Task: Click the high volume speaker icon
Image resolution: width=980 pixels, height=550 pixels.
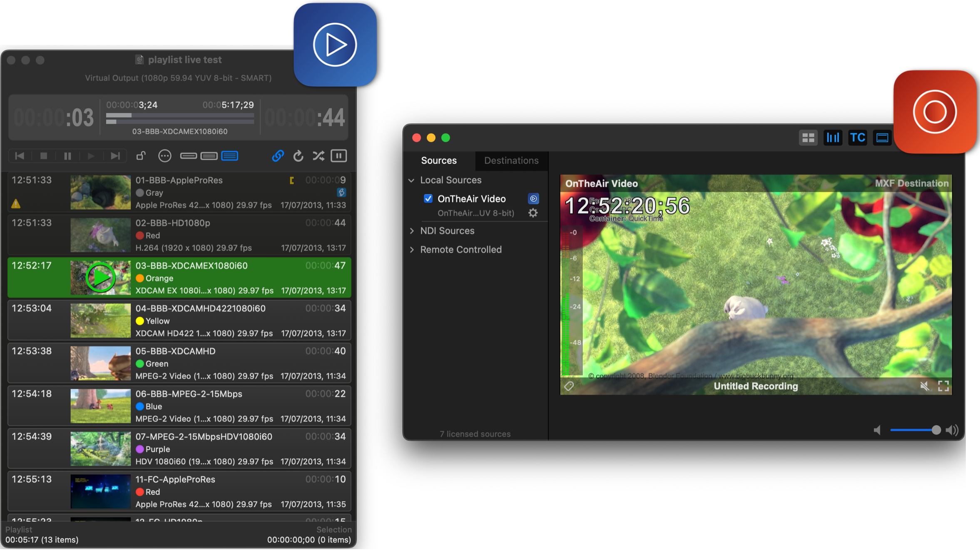Action: point(952,430)
